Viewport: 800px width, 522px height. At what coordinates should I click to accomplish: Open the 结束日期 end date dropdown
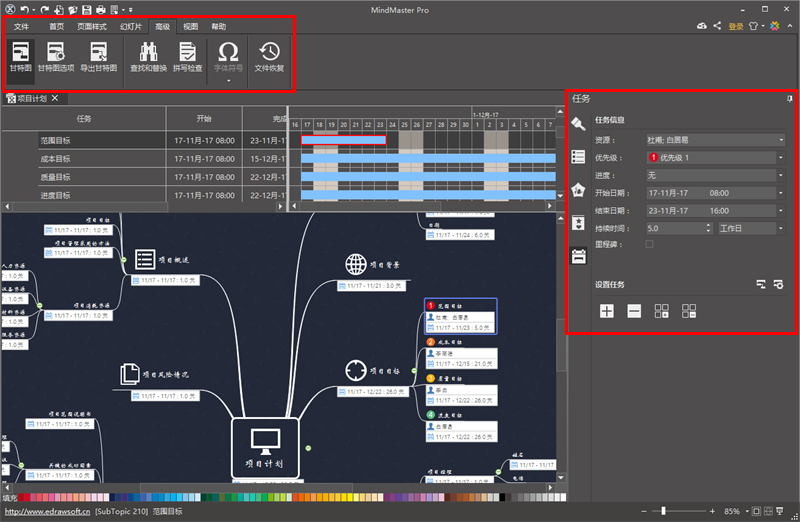781,211
